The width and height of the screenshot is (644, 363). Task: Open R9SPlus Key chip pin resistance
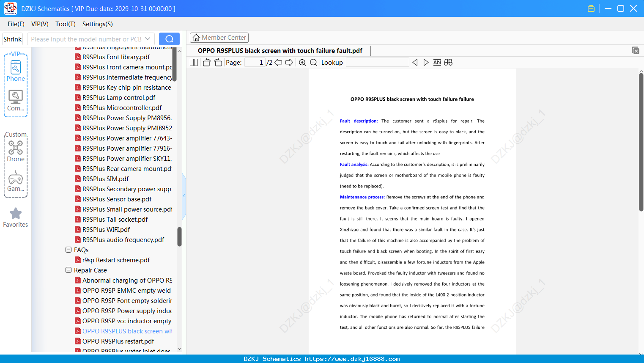(127, 87)
